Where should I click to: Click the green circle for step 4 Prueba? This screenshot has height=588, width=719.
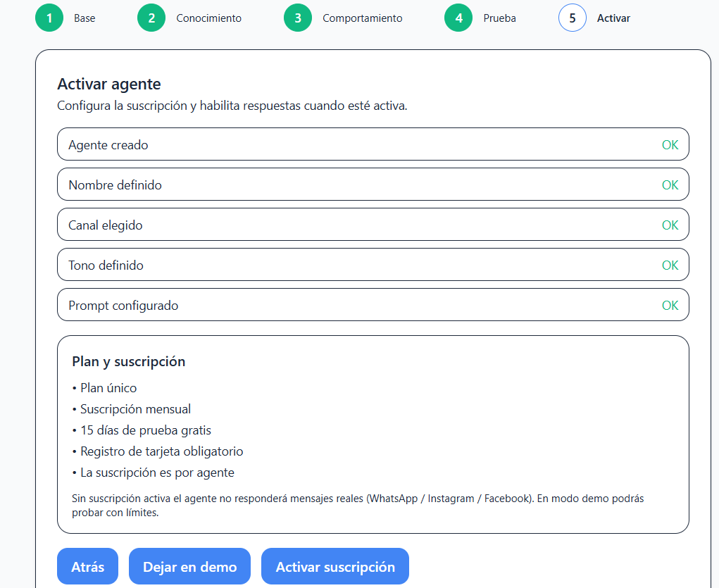point(458,18)
